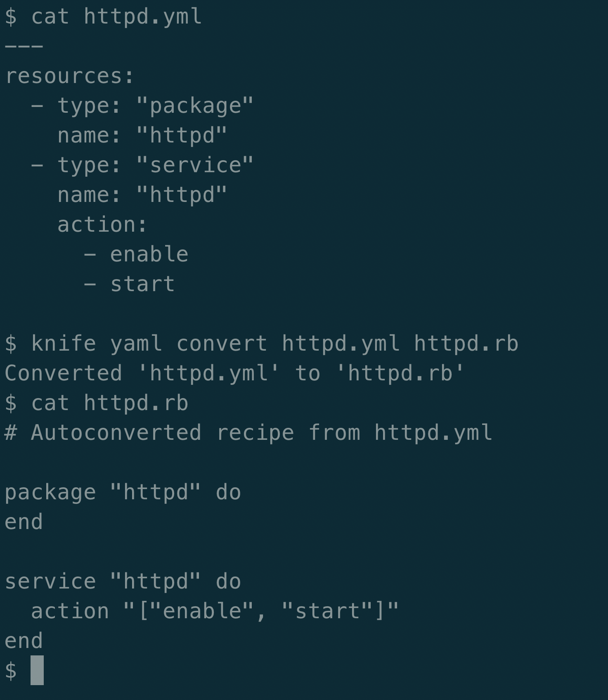Click the 'cat httpd.yml' command text

tap(116, 17)
